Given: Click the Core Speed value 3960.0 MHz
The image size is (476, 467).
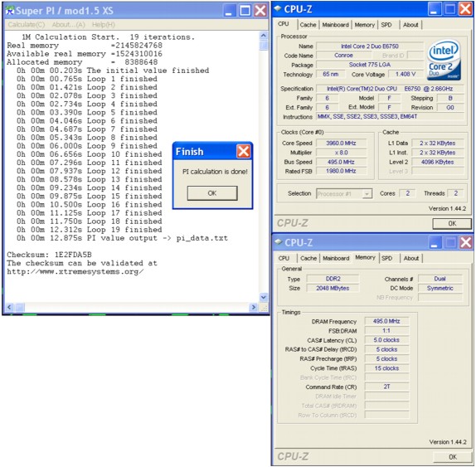Looking at the screenshot, I should tap(341, 143).
